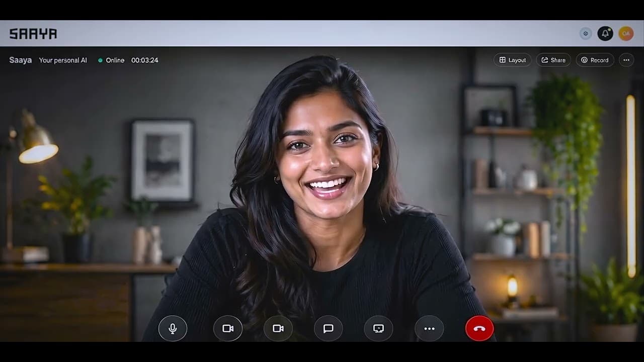Open the chat message panel

(x=329, y=328)
